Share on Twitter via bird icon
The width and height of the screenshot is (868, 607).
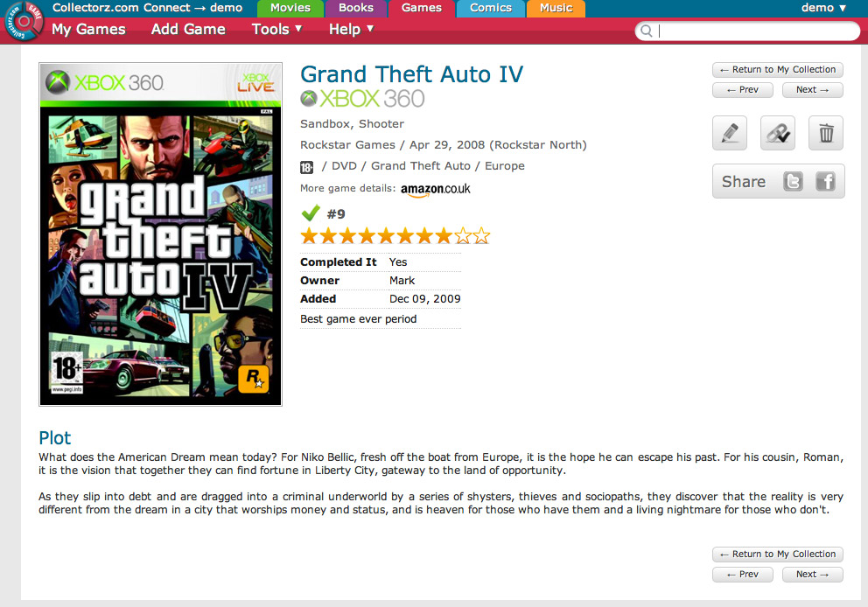coord(793,181)
